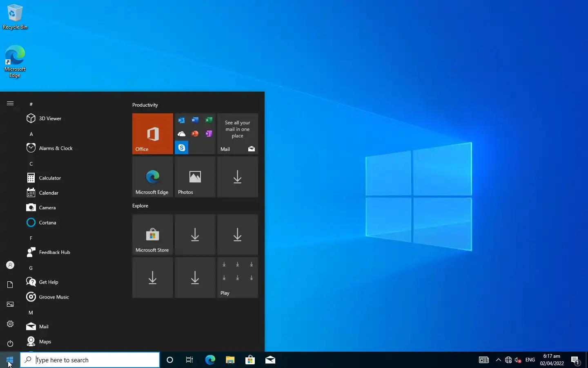Open OneNote from the Office apps tile

pos(209,134)
